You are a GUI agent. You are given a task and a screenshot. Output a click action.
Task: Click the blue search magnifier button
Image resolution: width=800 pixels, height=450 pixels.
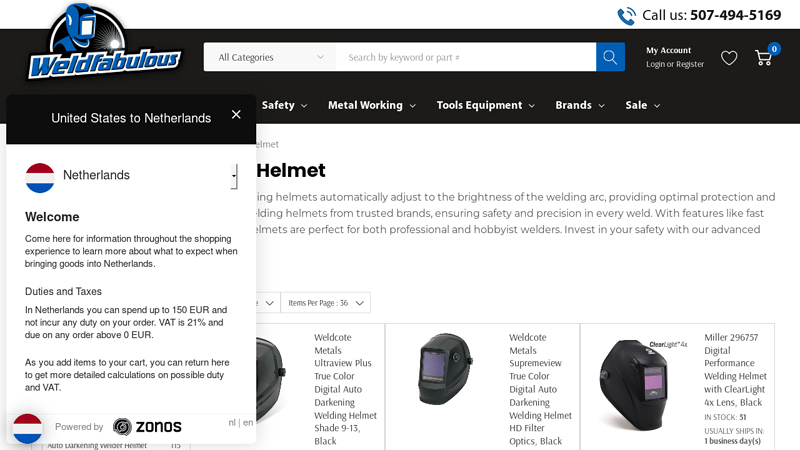tap(610, 57)
